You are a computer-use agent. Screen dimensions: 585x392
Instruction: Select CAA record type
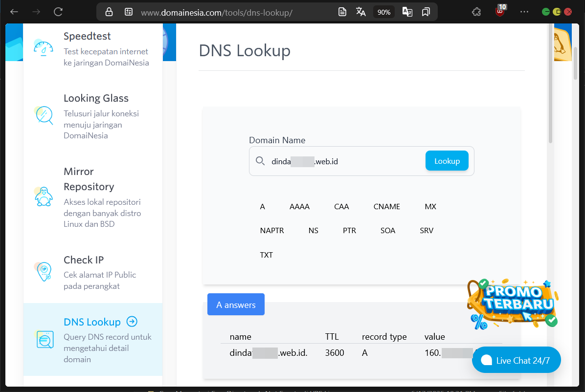[341, 207]
